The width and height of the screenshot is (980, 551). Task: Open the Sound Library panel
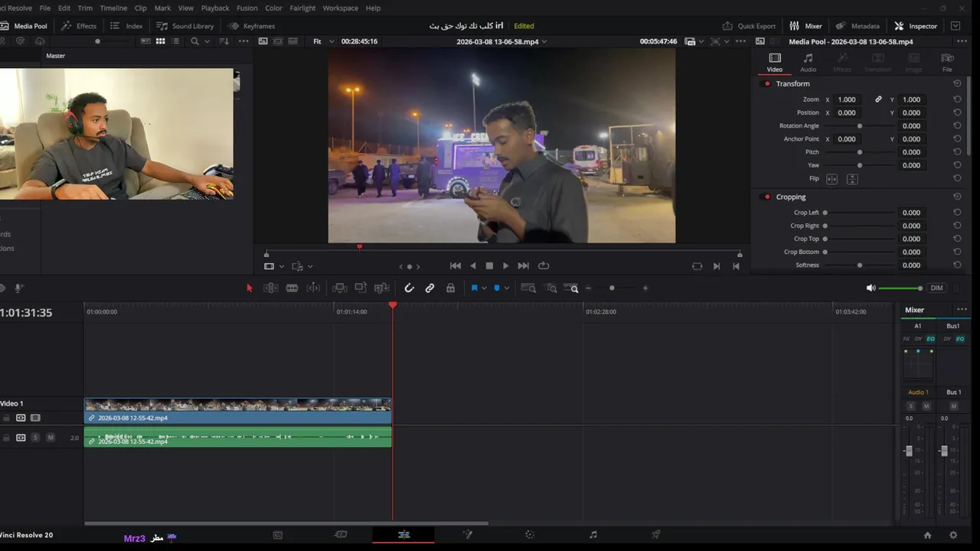tap(185, 26)
